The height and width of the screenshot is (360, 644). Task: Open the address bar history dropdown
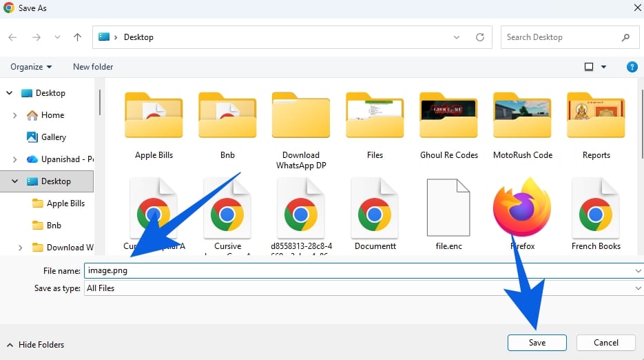pyautogui.click(x=456, y=37)
